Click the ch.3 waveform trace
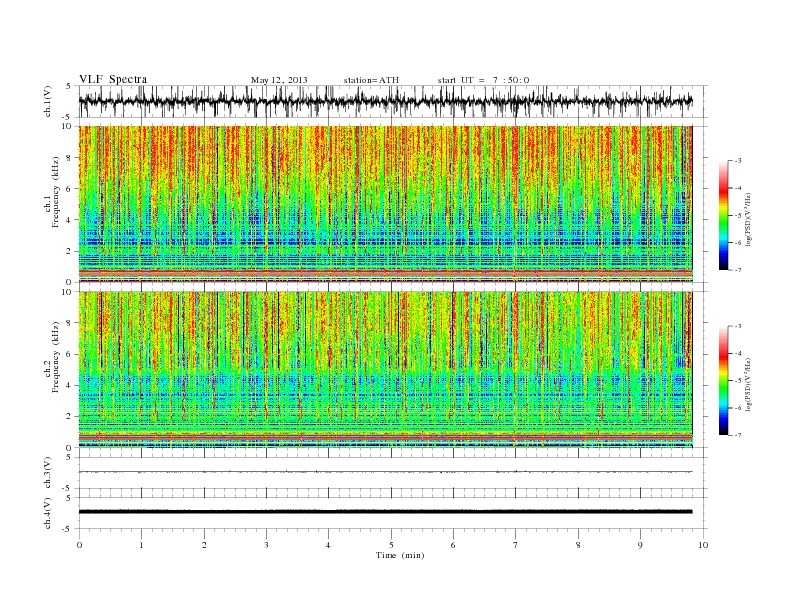The image size is (792, 612). coord(385,472)
